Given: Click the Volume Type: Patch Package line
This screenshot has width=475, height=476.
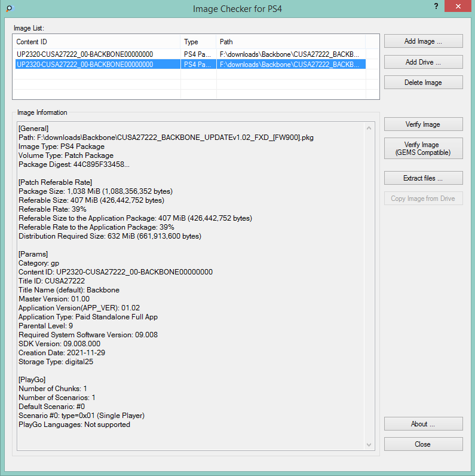Looking at the screenshot, I should 66,155.
